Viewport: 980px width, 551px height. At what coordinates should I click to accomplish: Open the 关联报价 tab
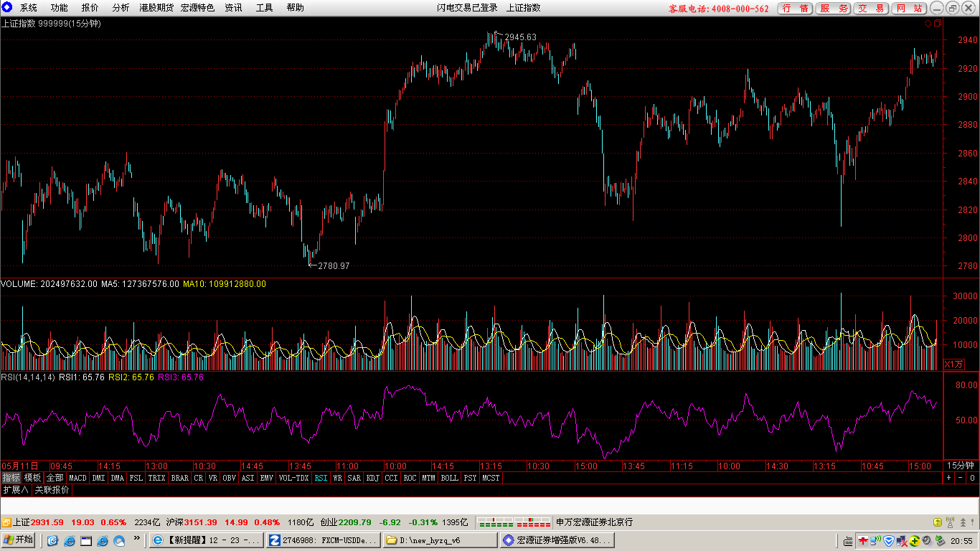pyautogui.click(x=52, y=490)
